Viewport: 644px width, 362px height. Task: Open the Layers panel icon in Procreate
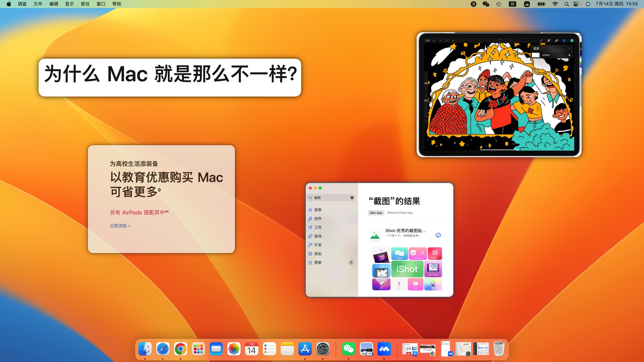[564, 41]
